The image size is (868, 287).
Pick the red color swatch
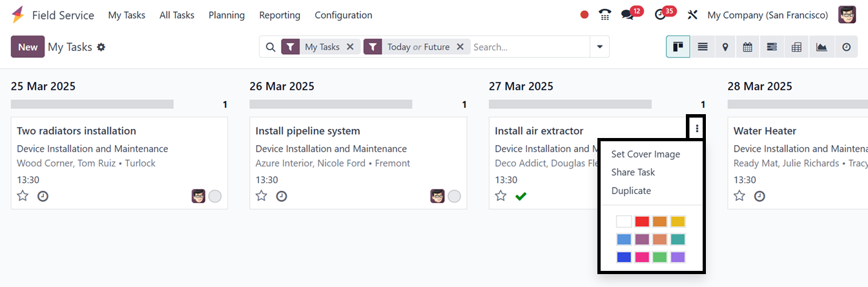click(641, 222)
